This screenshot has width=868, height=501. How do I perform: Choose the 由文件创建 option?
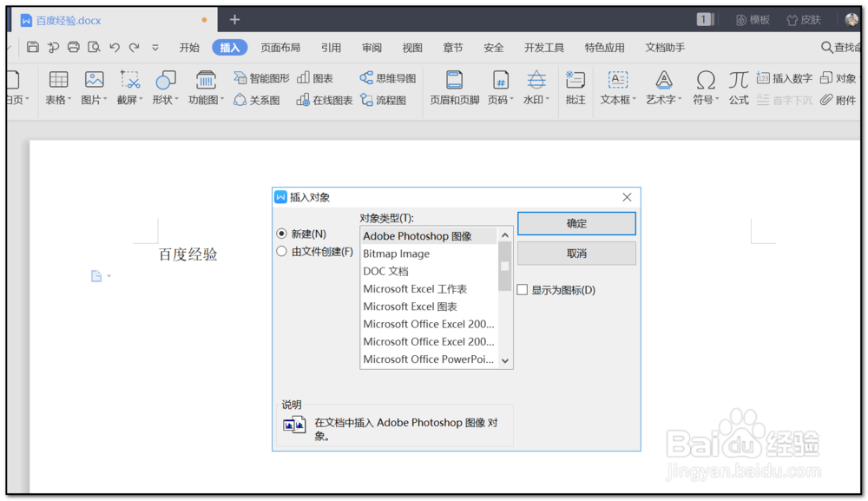[281, 251]
